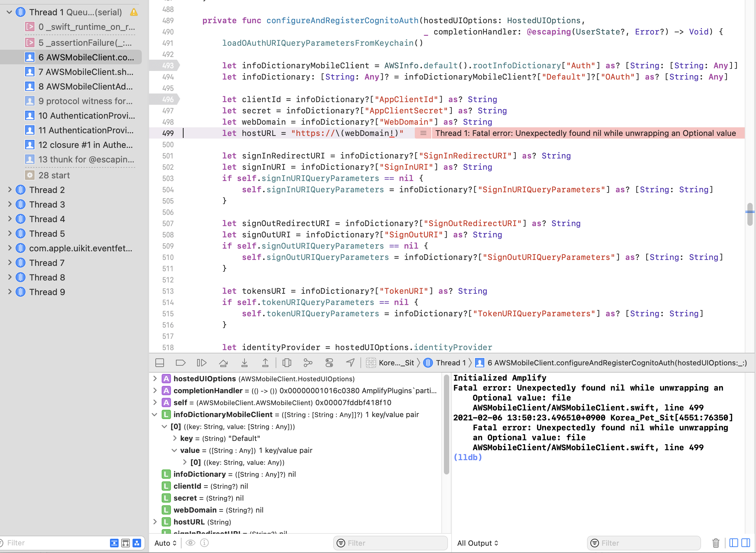Screen dimensions: 756x553
Task: Hide the debug area
Action: click(160, 362)
